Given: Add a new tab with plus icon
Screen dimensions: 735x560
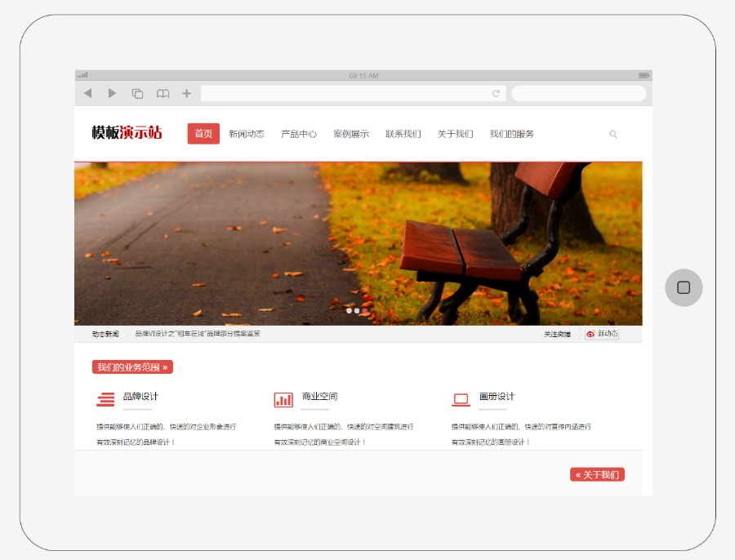Looking at the screenshot, I should coord(186,93).
